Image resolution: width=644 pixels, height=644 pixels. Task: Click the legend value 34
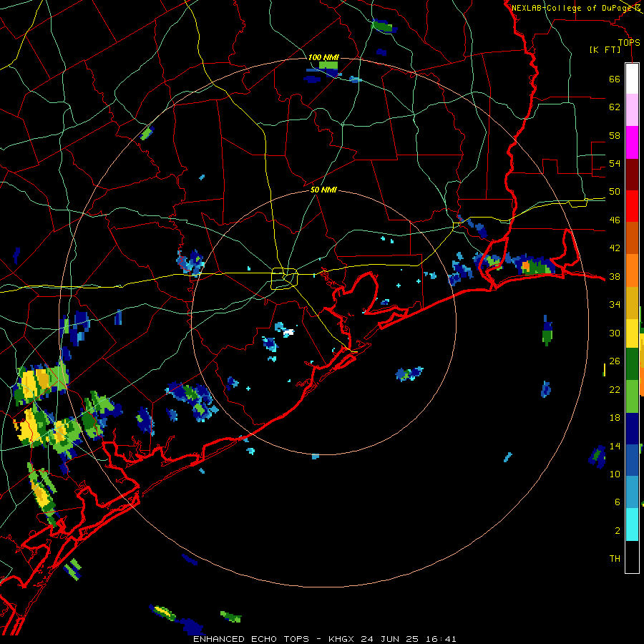pos(615,305)
